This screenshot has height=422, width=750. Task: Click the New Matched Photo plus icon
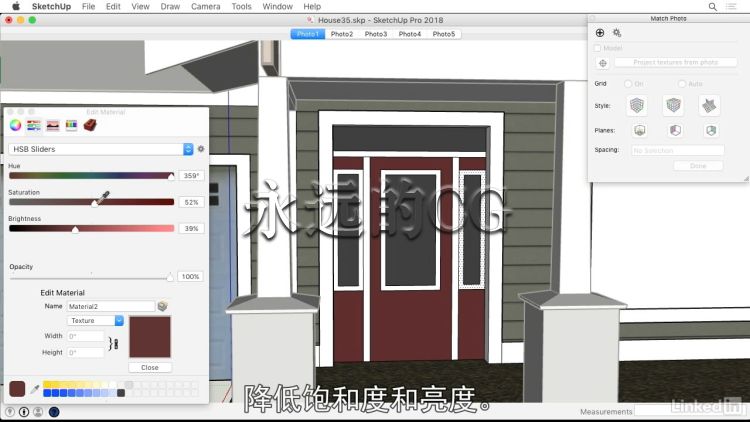click(600, 33)
